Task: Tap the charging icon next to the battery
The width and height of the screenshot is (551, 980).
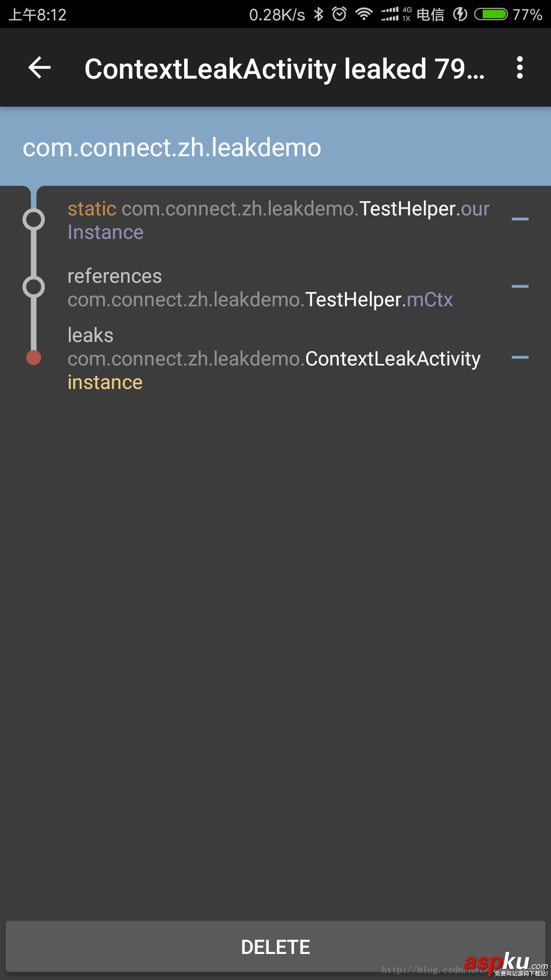Action: 459,14
